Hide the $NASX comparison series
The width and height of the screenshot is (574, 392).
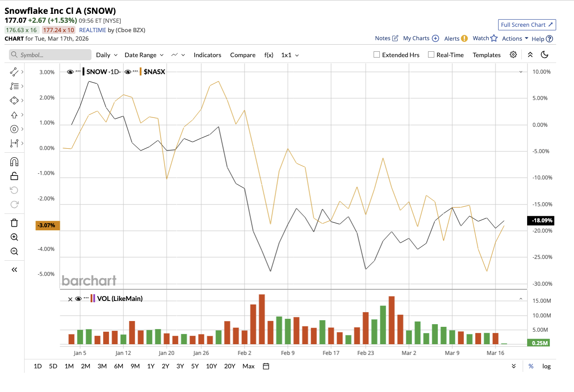pos(128,71)
